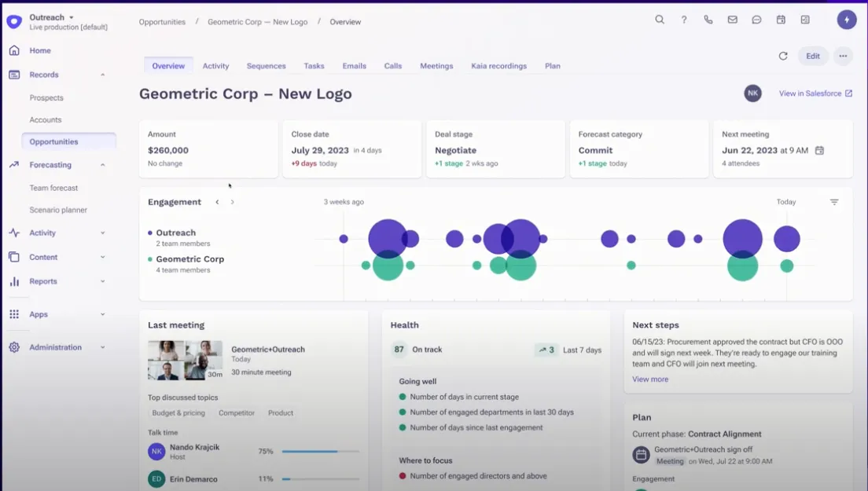868x491 pixels.
Task: Expand the Apps section chevron
Action: [x=102, y=314]
